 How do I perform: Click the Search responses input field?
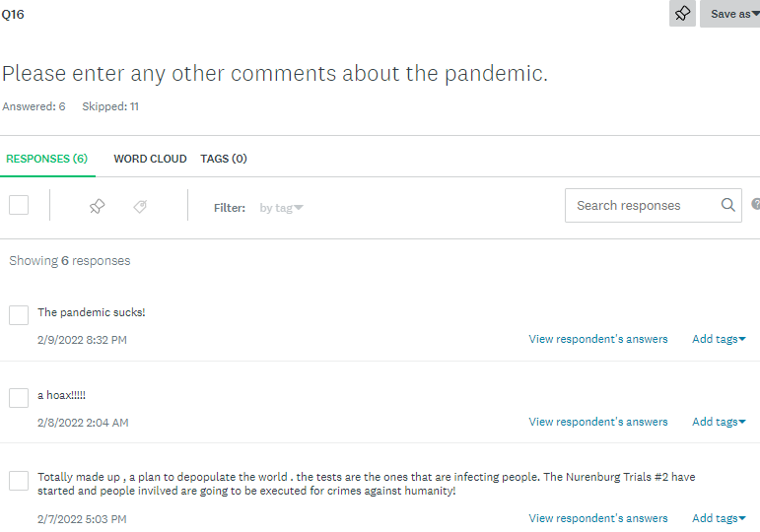click(x=641, y=205)
